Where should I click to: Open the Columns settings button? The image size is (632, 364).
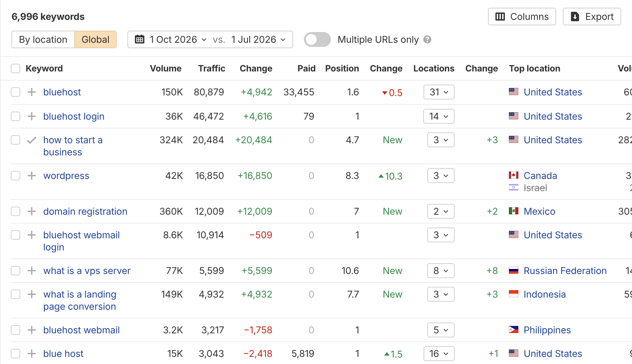coord(522,17)
